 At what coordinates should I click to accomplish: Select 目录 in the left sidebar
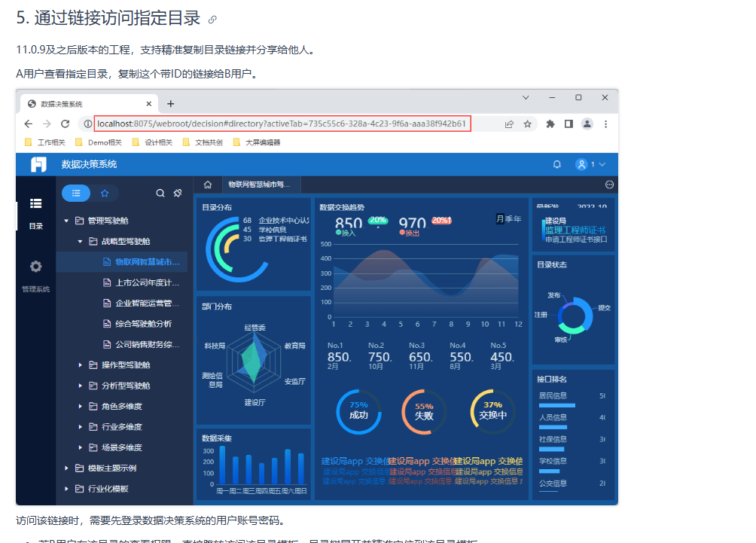pyautogui.click(x=35, y=212)
